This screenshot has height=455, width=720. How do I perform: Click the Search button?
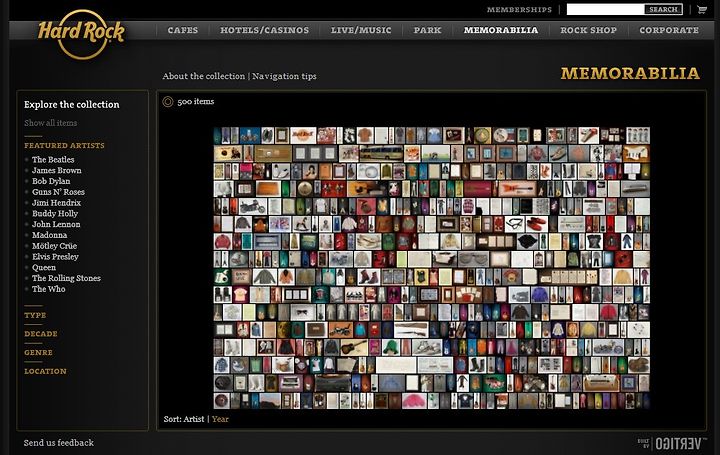[663, 9]
